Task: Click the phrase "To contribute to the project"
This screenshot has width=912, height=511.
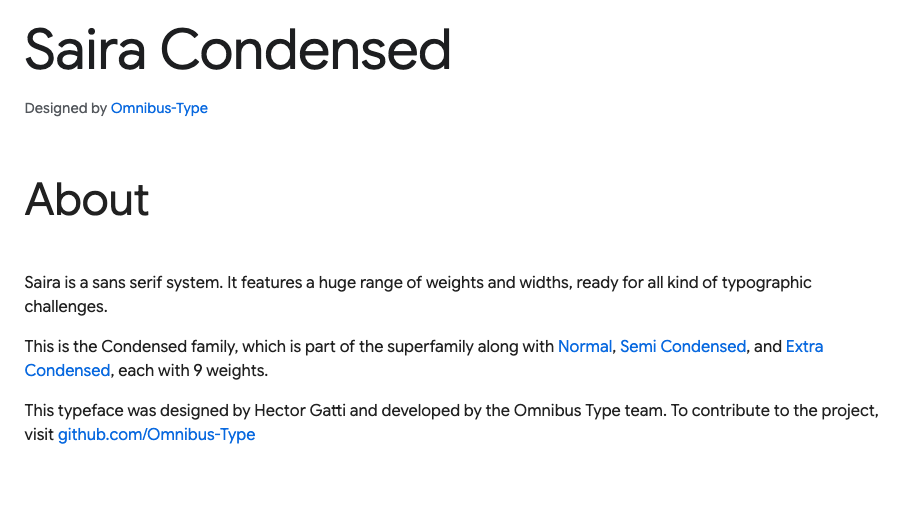Action: [x=774, y=410]
